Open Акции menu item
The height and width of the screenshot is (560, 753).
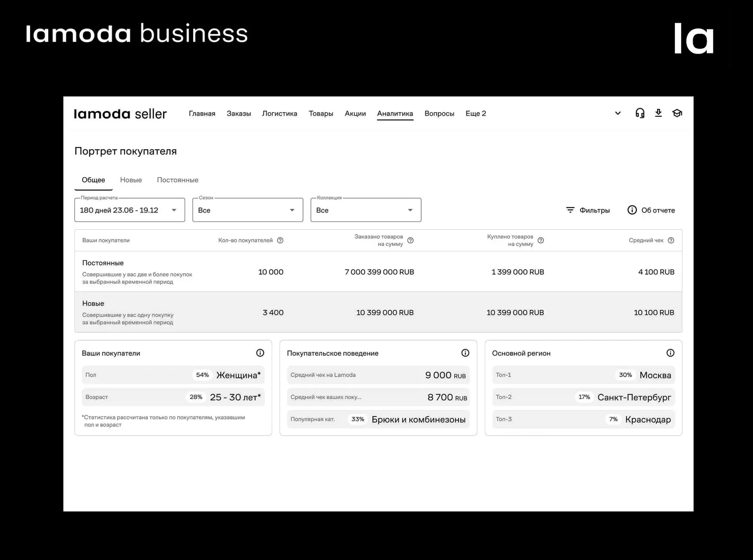355,114
